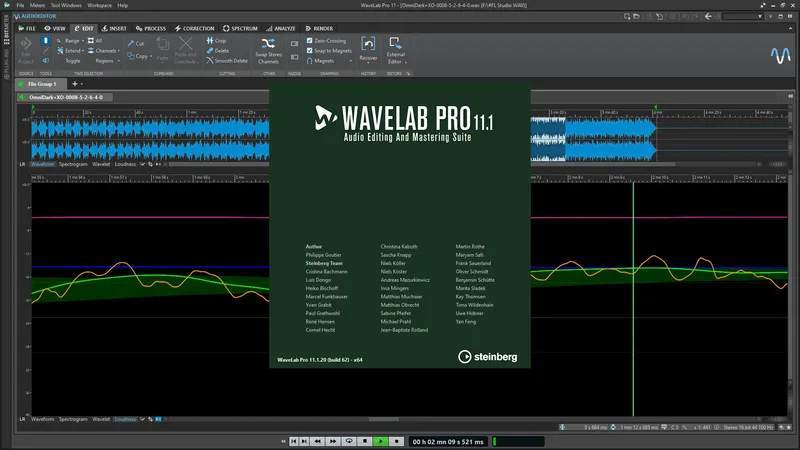800x450 pixels.
Task: Open the Meters menu
Action: [37, 5]
